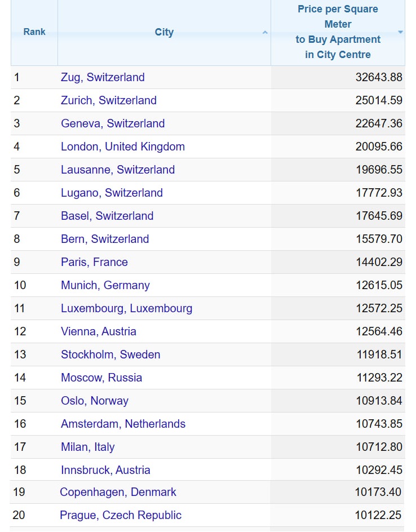Select the Copenhagen, Denmark link
416x532 pixels.
(118, 492)
